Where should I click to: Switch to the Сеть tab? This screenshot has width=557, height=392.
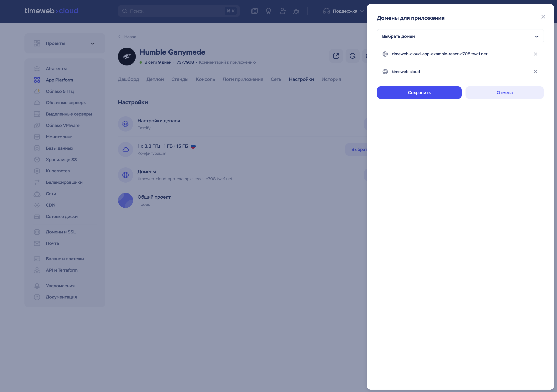[276, 79]
